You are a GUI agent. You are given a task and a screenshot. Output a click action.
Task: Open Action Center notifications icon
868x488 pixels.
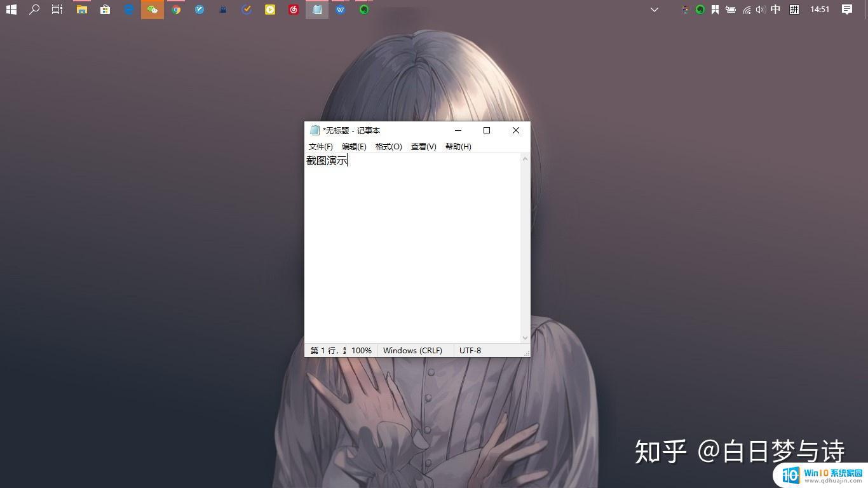(x=847, y=10)
